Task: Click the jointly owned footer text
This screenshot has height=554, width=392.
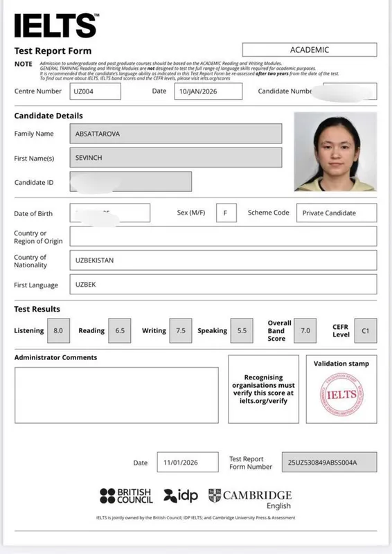Action: pos(196,517)
